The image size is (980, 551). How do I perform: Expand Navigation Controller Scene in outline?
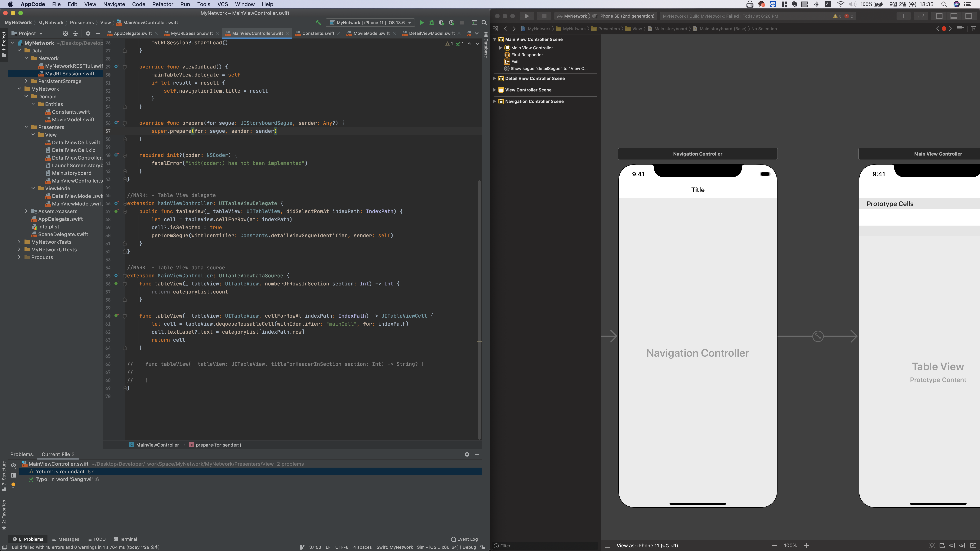point(495,101)
